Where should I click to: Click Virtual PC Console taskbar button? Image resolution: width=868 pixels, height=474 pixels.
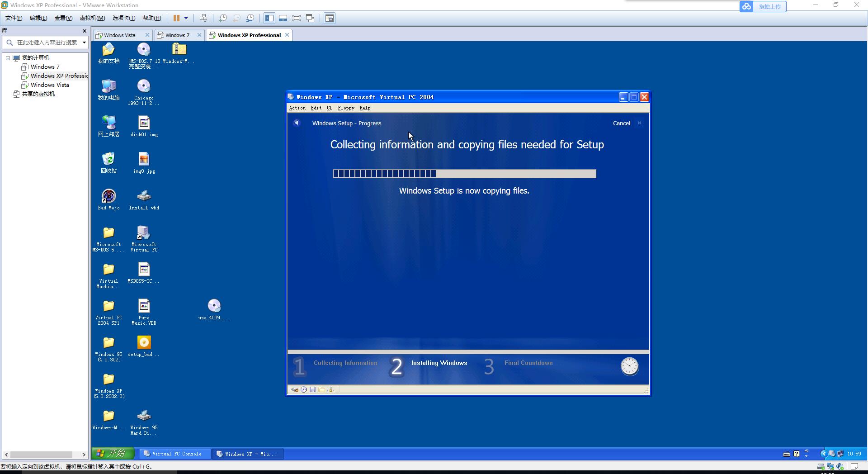click(x=175, y=454)
